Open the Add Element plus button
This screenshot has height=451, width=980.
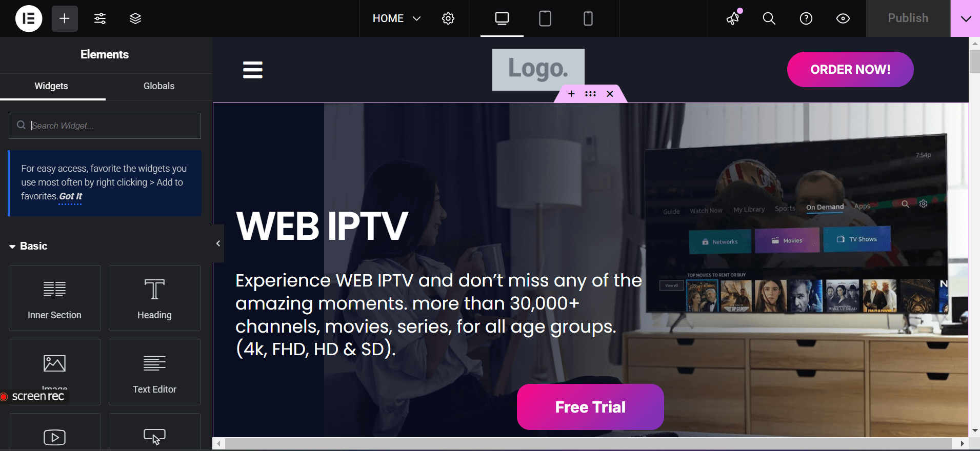point(65,18)
